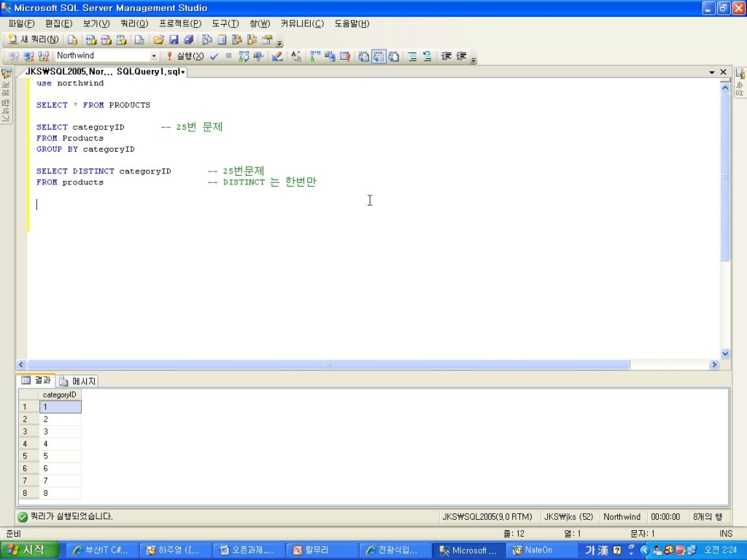Comment out the selected lines
The height and width of the screenshot is (560, 747).
click(x=413, y=56)
